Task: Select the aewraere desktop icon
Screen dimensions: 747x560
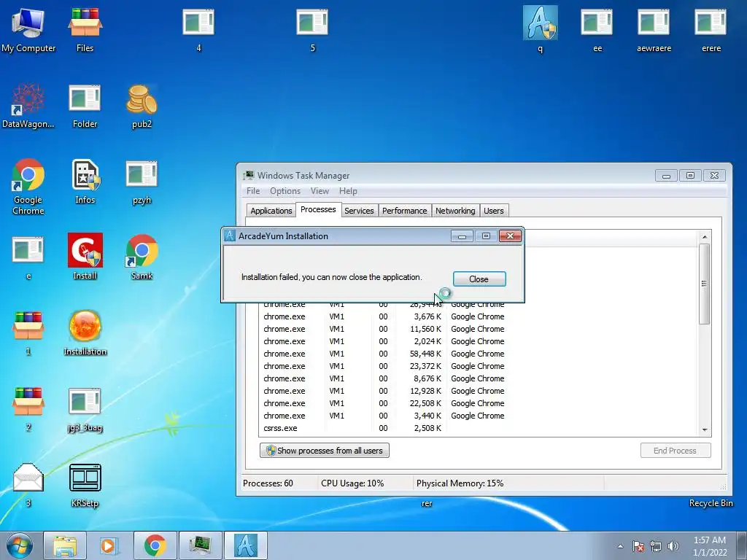Action: tap(654, 30)
